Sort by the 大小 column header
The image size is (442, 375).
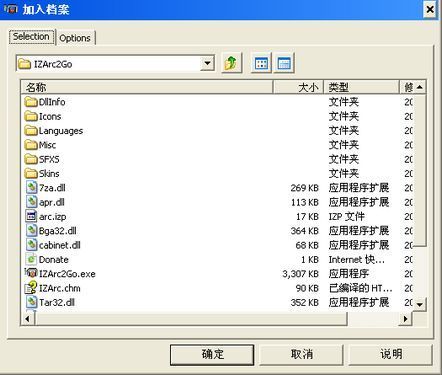pos(298,87)
